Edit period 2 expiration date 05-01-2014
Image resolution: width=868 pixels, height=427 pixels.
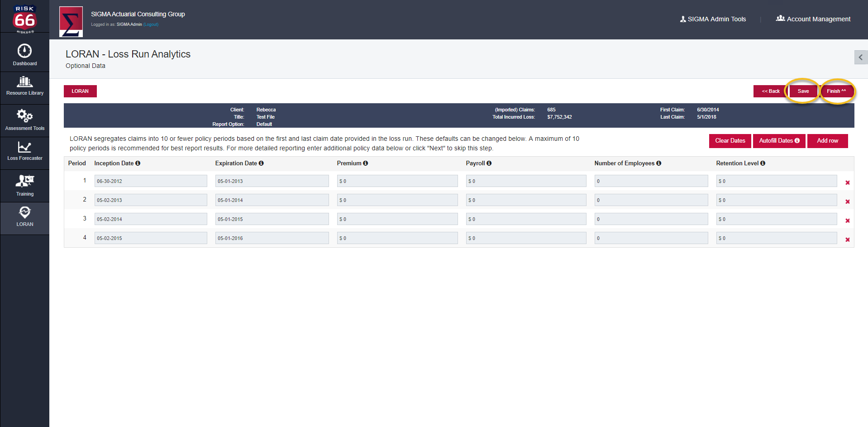tap(272, 200)
